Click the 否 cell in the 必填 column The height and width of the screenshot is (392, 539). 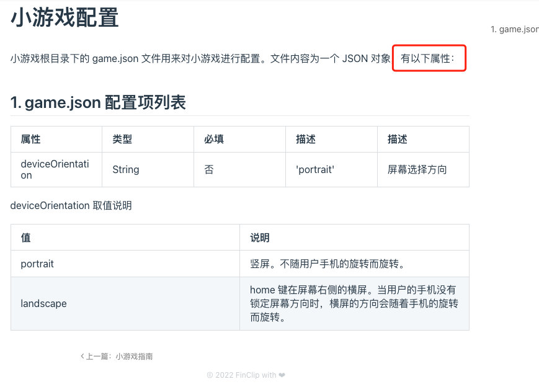(209, 169)
